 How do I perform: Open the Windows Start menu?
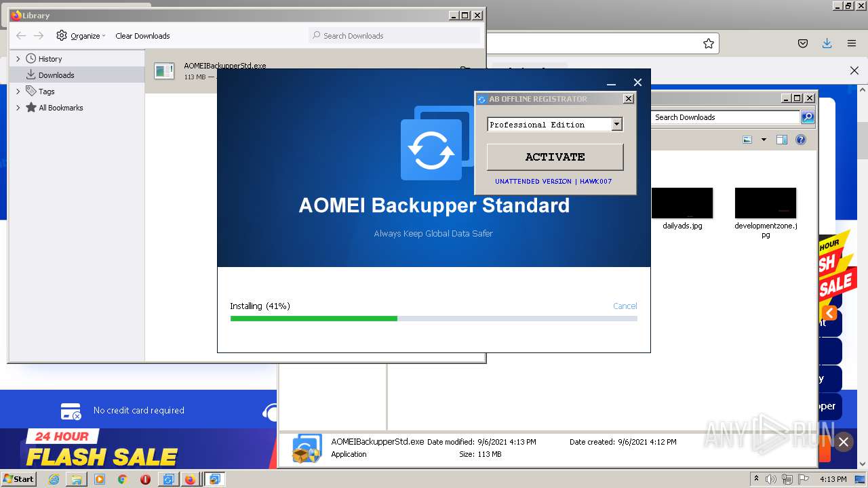tap(18, 479)
